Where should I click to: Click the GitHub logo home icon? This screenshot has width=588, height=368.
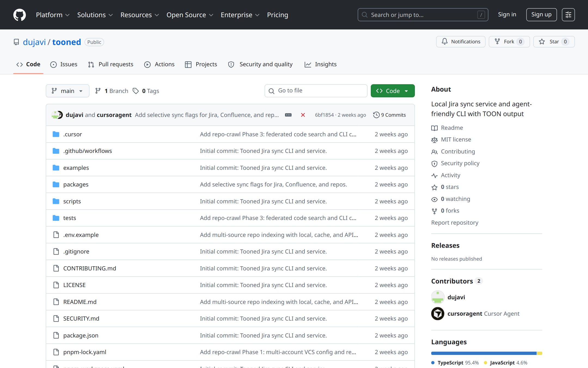point(20,15)
